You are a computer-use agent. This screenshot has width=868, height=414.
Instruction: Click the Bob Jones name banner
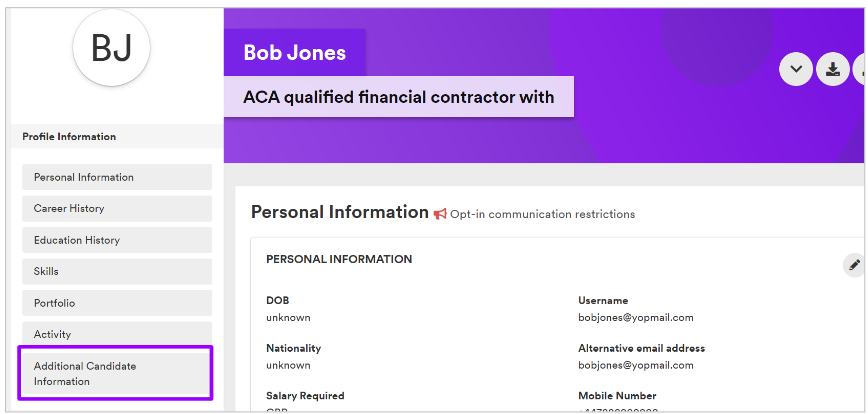[294, 53]
